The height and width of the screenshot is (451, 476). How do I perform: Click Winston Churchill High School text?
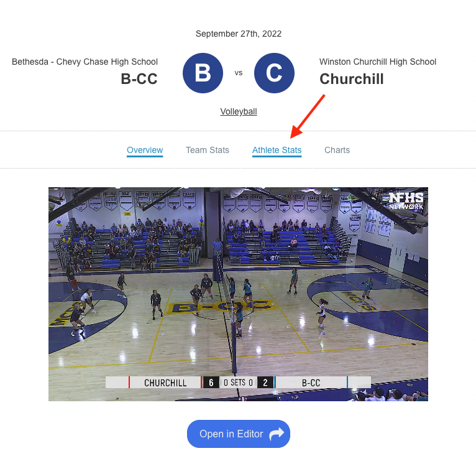[378, 62]
